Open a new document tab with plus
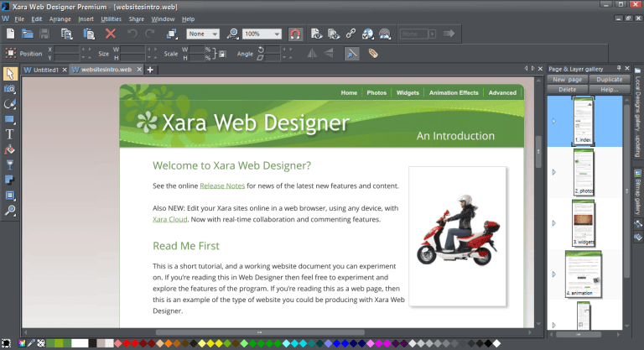The image size is (644, 350). (x=150, y=70)
